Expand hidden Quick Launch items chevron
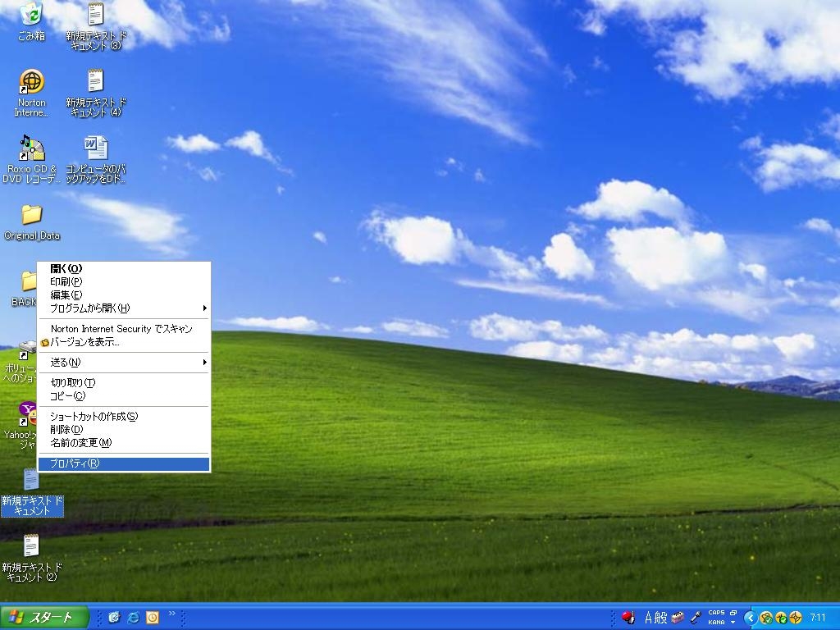The height and width of the screenshot is (630, 840). (172, 614)
